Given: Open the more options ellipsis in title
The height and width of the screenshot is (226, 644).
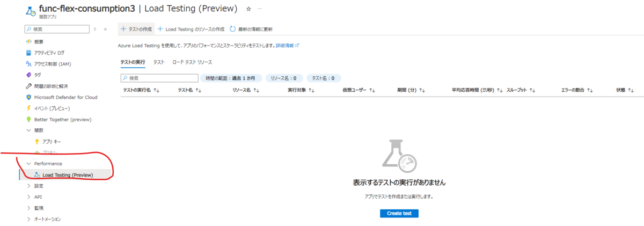Looking at the screenshot, I should coord(260,9).
